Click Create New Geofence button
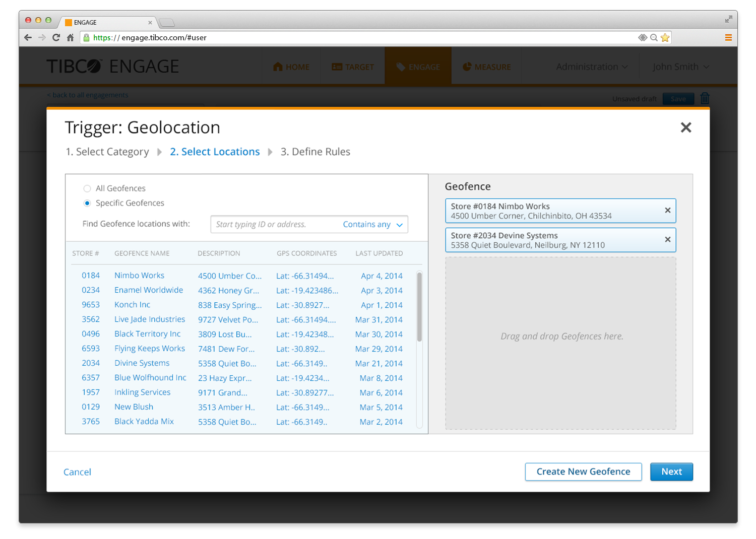This screenshot has width=756, height=539. (x=583, y=471)
